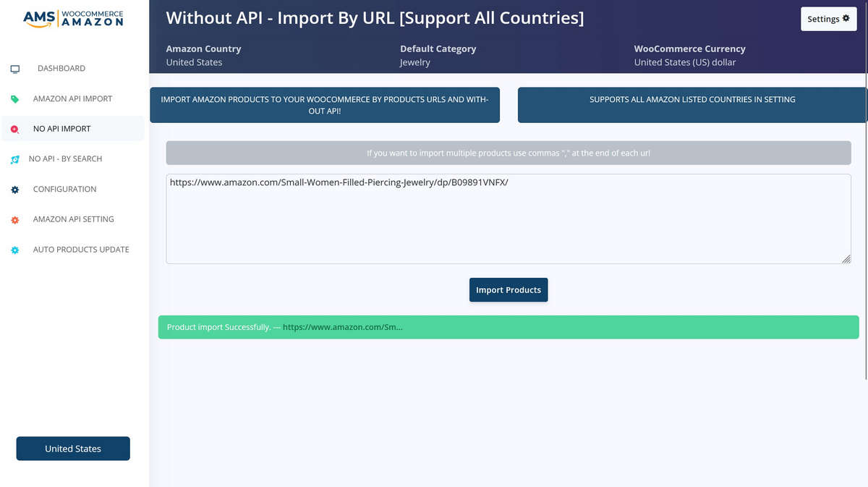The height and width of the screenshot is (487, 868).
Task: Click the cyan gear icon for Auto Products Update
Action: (14, 250)
